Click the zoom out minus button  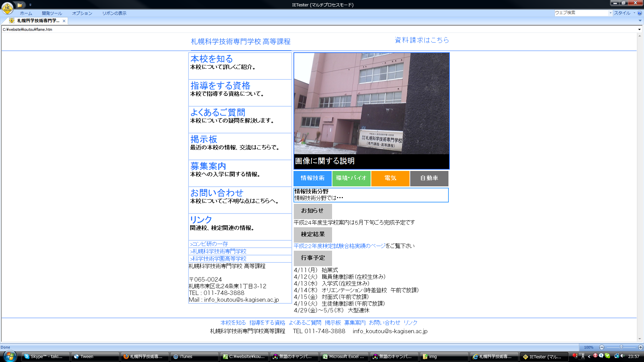602,347
